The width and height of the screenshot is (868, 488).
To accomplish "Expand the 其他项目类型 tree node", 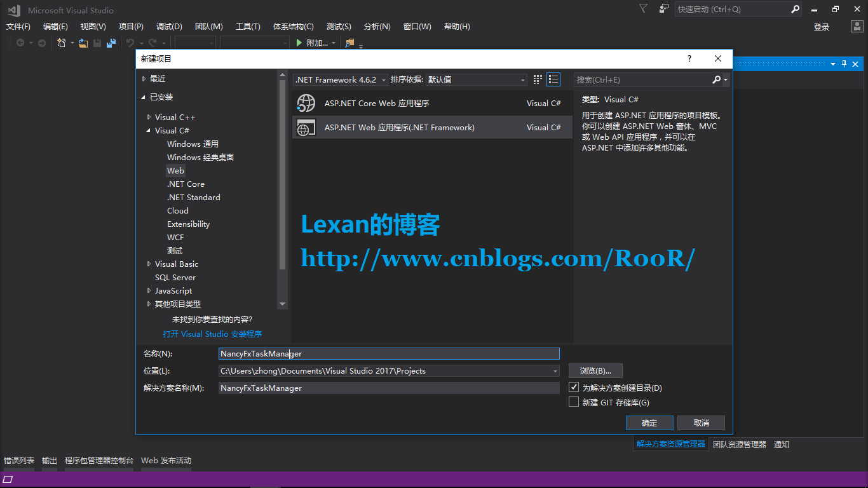I will [x=149, y=304].
